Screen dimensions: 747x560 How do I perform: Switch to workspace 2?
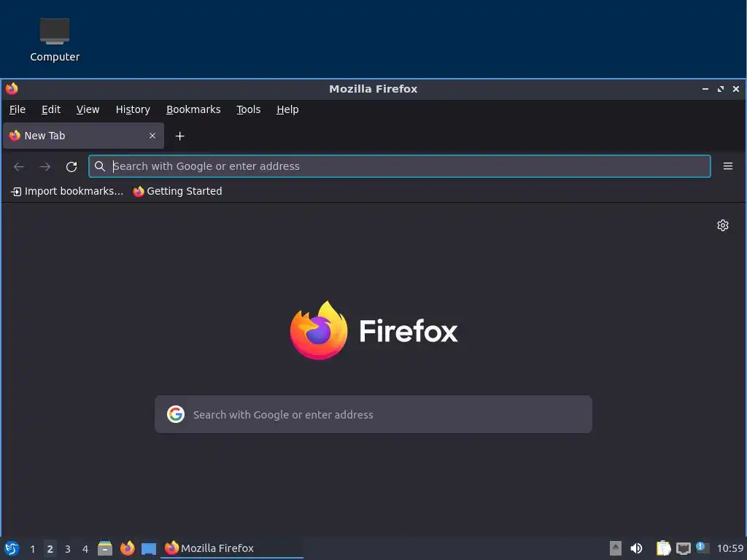point(50,549)
